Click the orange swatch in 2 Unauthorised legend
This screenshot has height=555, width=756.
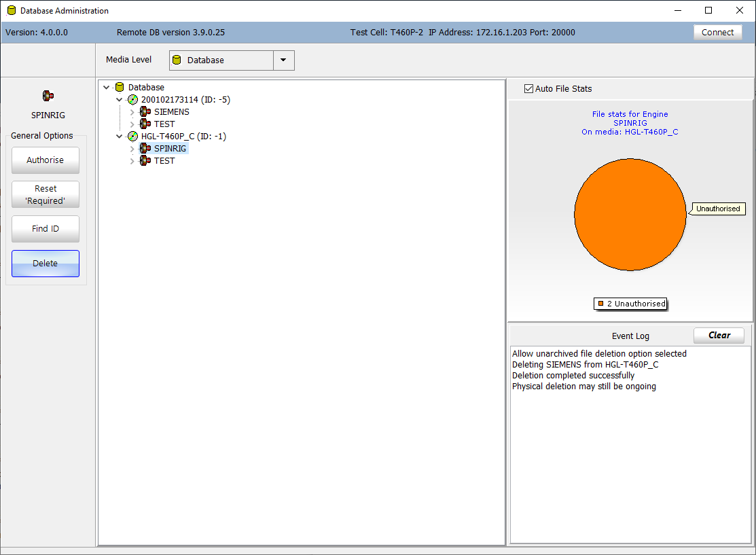click(600, 303)
